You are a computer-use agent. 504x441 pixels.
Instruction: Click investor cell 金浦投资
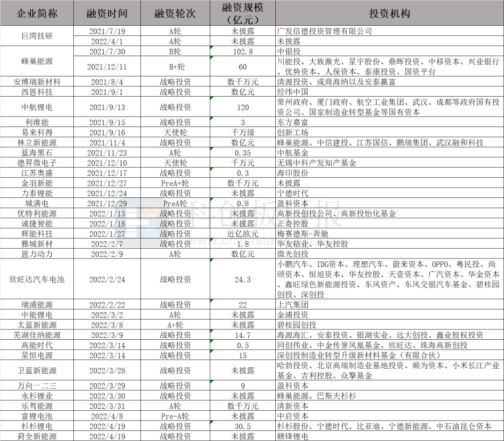point(390,315)
